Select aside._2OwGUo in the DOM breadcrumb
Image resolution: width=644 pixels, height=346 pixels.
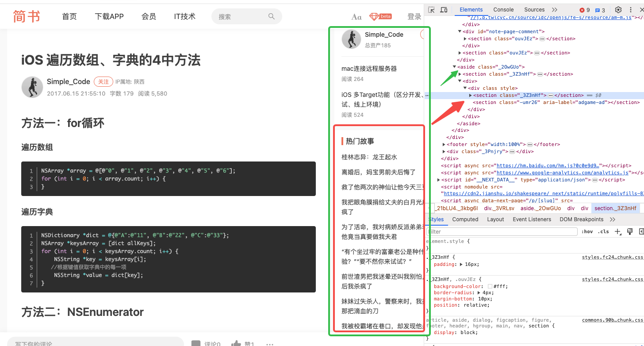pos(540,208)
